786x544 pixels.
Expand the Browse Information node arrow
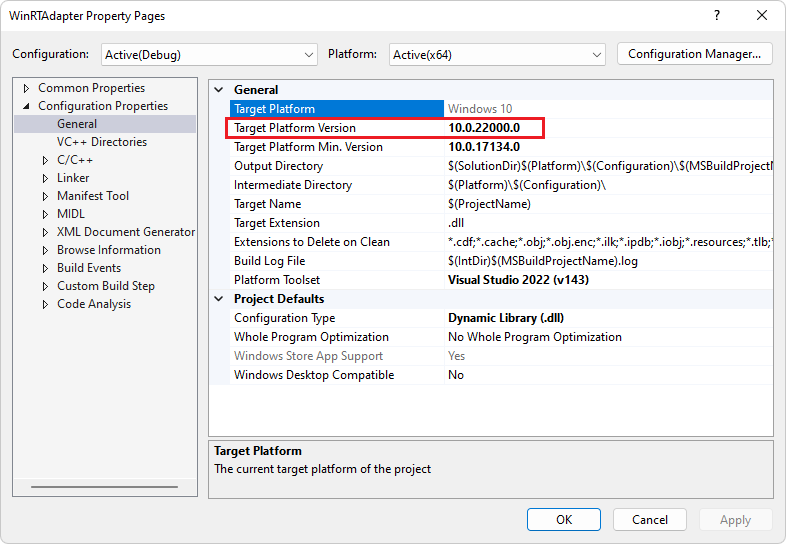pyautogui.click(x=45, y=250)
